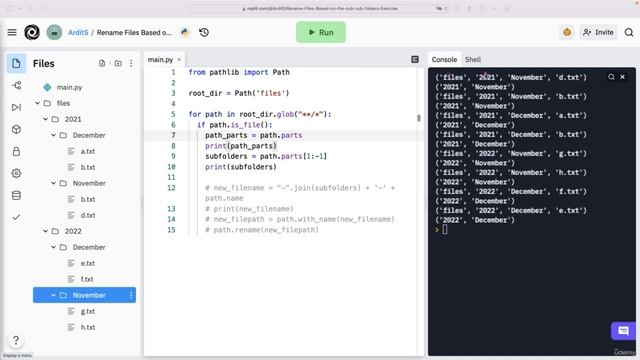Image resolution: width=640 pixels, height=360 pixels.
Task: Select the Files sidebar icon
Action: coord(16,63)
